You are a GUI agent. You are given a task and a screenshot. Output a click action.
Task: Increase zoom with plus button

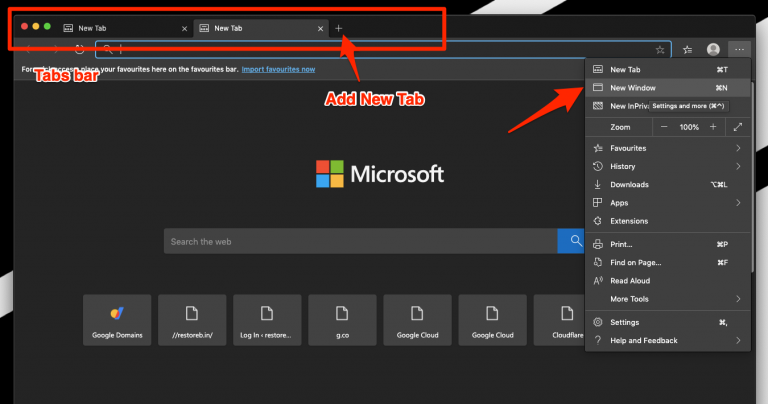point(713,127)
